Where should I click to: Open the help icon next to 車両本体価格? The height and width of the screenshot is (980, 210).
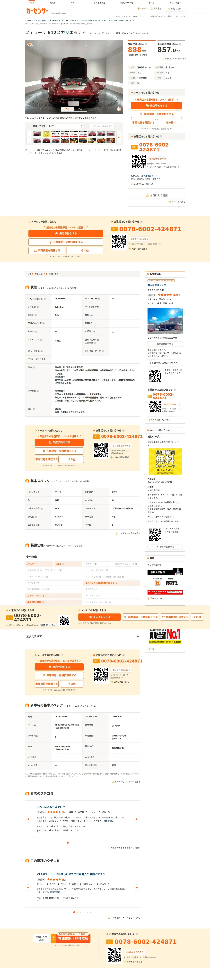coord(180,44)
